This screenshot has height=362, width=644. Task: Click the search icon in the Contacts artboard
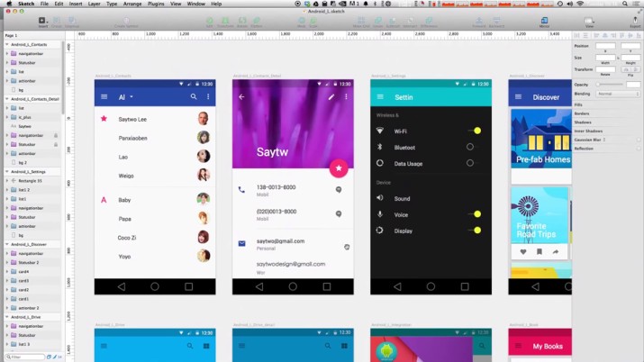[x=193, y=96]
